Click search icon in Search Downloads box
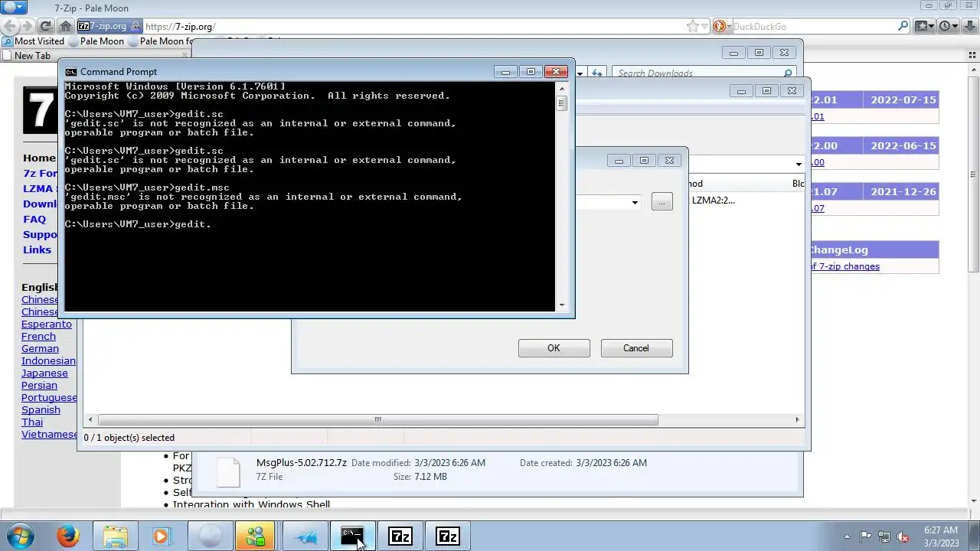The image size is (980, 551). (x=788, y=73)
